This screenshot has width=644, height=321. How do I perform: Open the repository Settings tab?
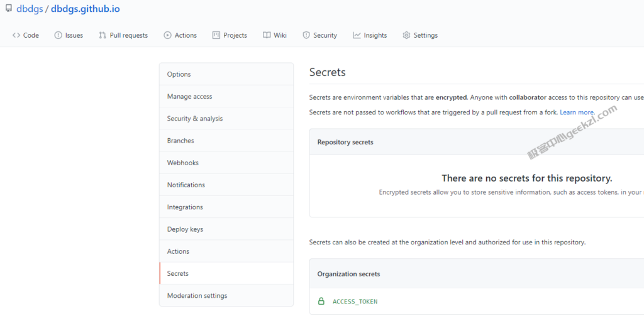tap(420, 35)
